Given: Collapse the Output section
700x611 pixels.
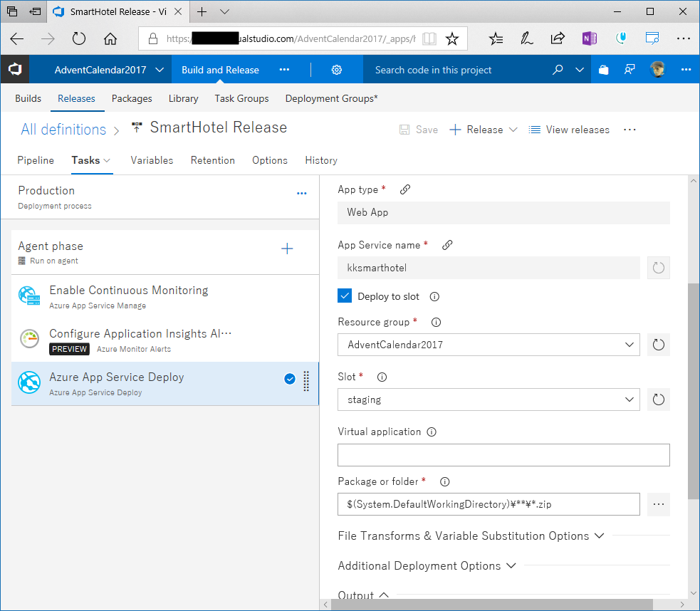Looking at the screenshot, I should (363, 595).
